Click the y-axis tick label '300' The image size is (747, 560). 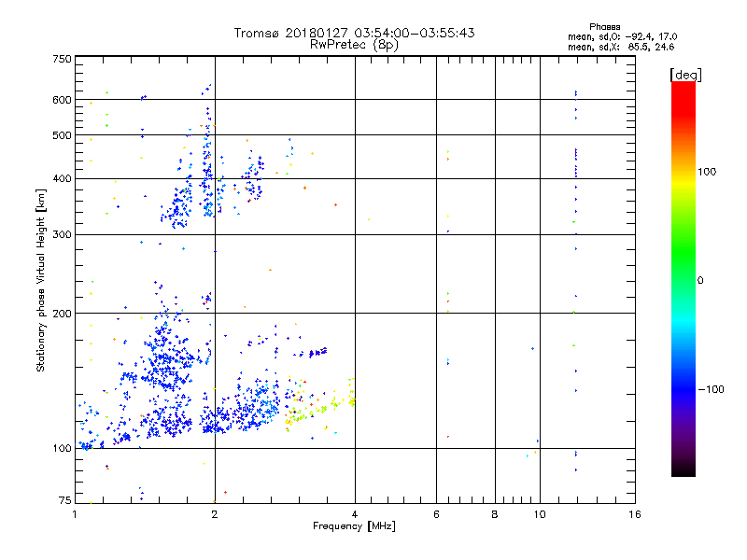point(62,235)
